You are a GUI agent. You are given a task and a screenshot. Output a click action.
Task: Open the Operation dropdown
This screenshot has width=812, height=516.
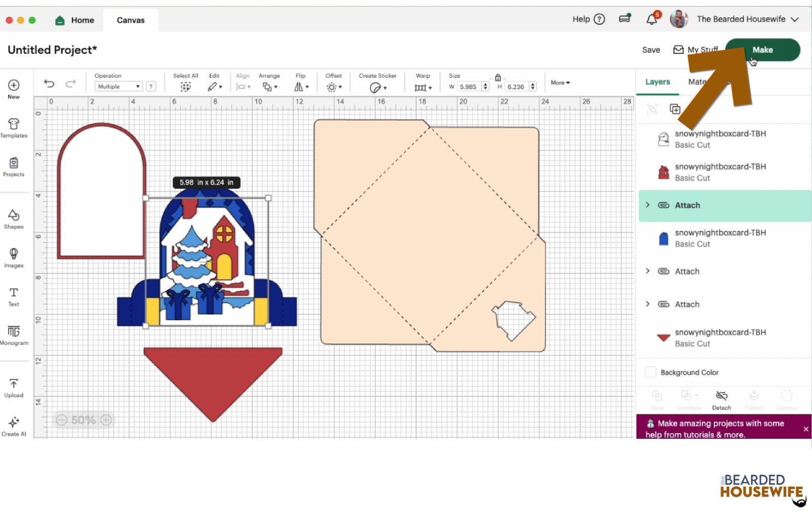(119, 87)
